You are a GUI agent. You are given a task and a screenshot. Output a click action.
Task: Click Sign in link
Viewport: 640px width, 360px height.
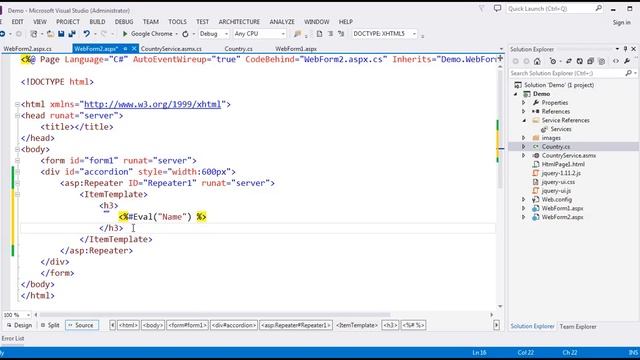click(621, 22)
